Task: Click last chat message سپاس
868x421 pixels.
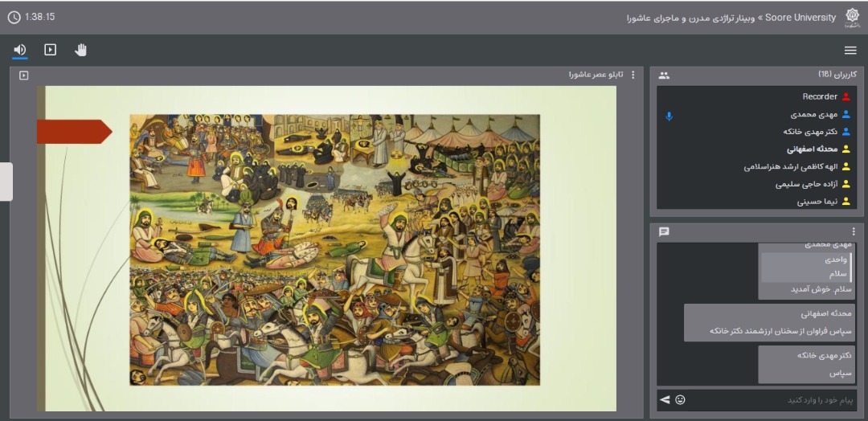Action: pyautogui.click(x=840, y=374)
